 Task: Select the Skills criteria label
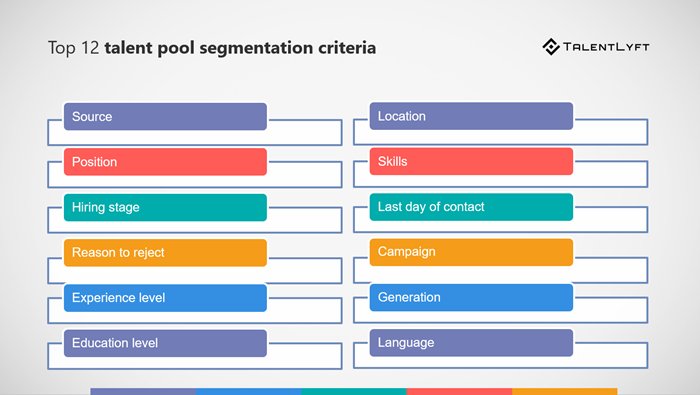pyautogui.click(x=471, y=161)
